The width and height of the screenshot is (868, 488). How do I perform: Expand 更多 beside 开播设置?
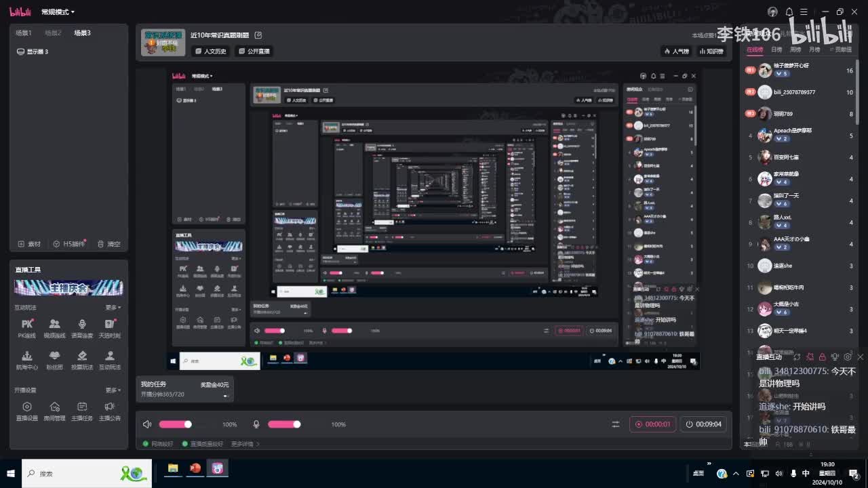point(113,390)
